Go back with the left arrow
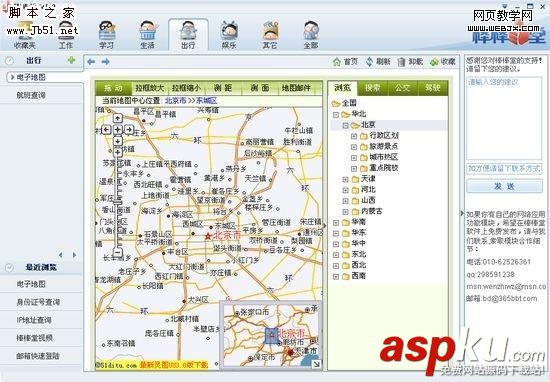 pyautogui.click(x=91, y=62)
